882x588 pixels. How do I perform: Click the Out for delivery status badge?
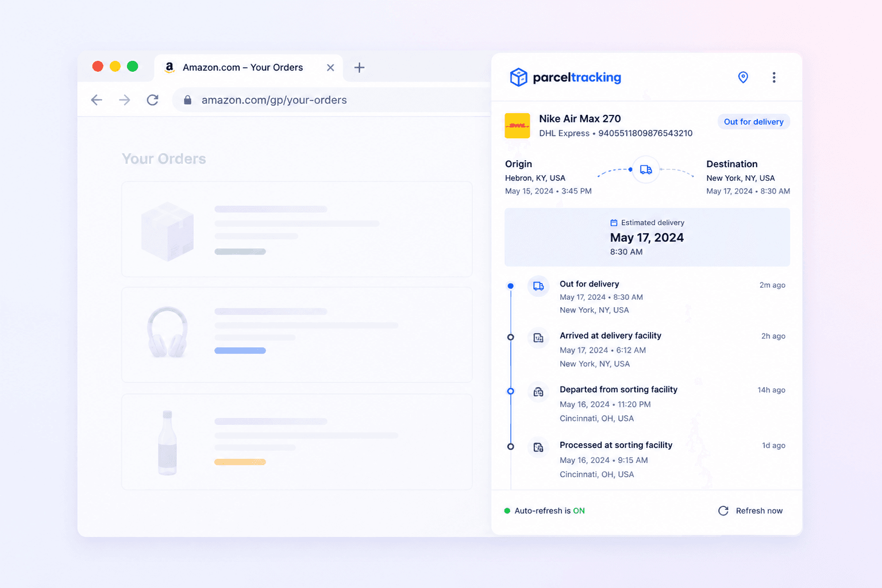[x=754, y=122]
